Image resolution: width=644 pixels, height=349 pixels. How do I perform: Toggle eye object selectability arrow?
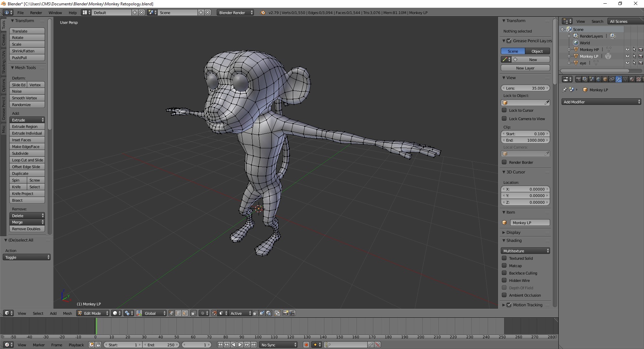click(634, 63)
